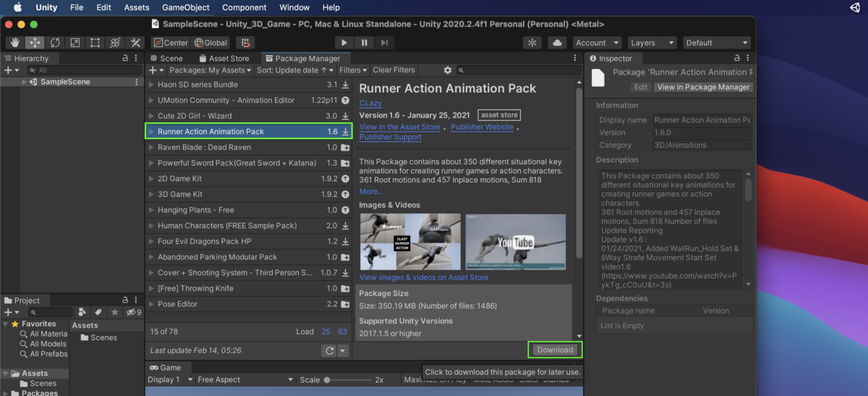The height and width of the screenshot is (396, 868).
Task: Select the Rotate tool
Action: coord(55,43)
